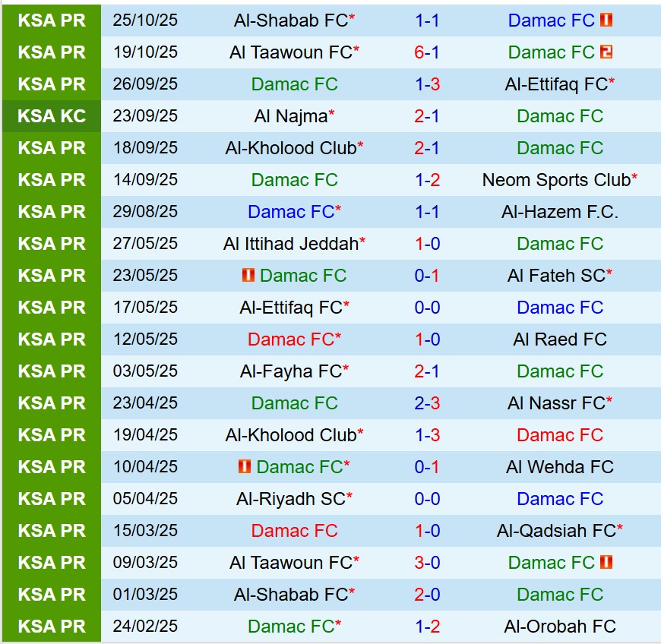Select Al-Orobah FC team name

click(x=560, y=627)
